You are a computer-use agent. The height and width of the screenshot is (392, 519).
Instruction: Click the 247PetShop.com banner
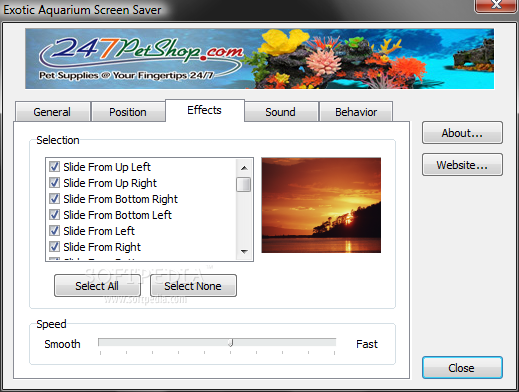(x=259, y=59)
